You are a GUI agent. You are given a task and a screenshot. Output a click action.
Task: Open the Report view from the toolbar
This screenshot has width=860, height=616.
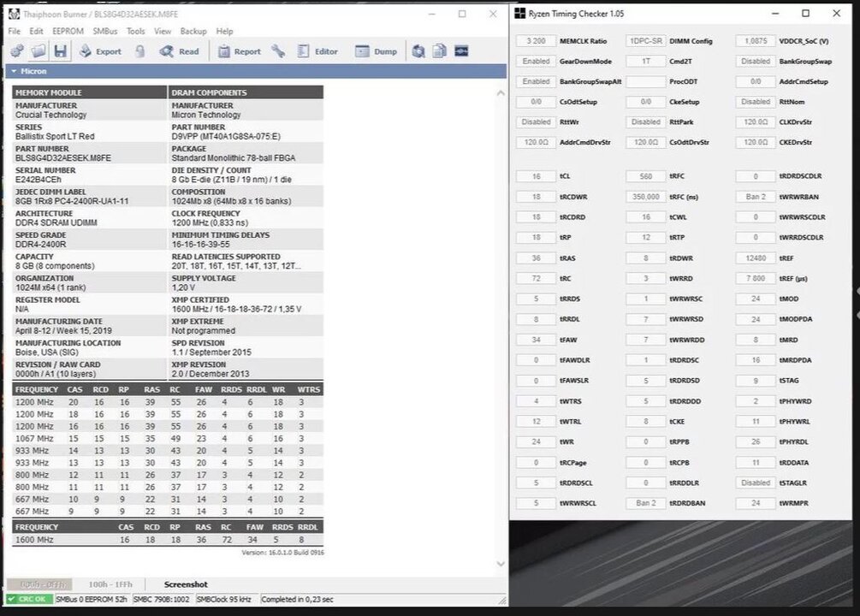240,51
